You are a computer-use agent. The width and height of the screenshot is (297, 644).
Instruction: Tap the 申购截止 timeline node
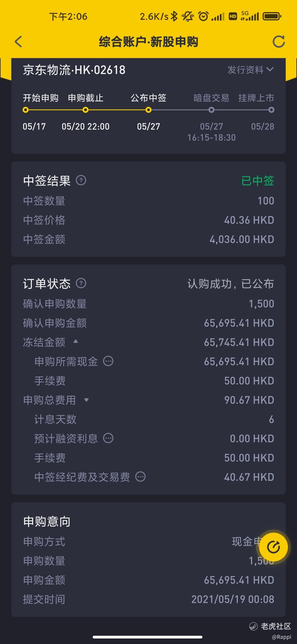tap(86, 110)
